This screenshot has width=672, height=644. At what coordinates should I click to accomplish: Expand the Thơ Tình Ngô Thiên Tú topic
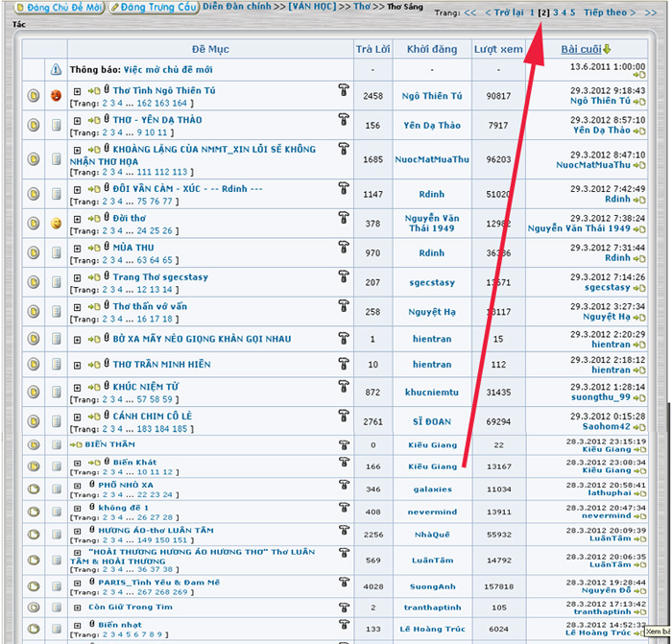[x=77, y=91]
